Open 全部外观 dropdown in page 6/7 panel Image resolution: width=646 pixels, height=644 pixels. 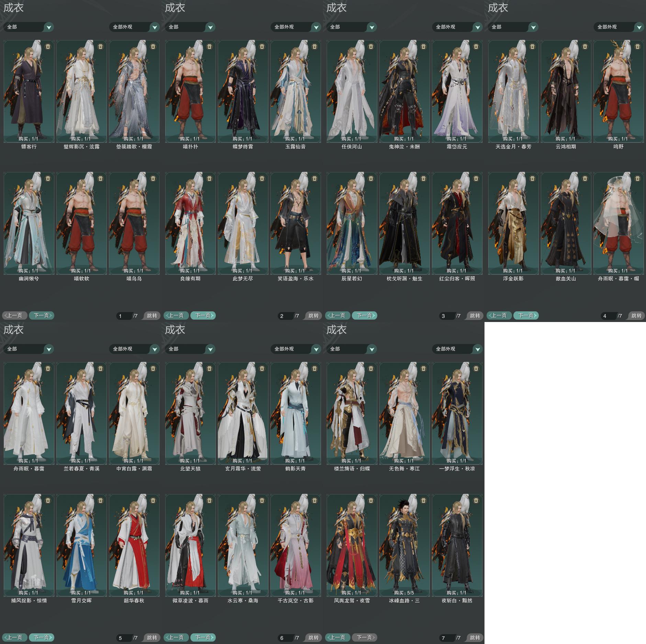pyautogui.click(x=296, y=349)
